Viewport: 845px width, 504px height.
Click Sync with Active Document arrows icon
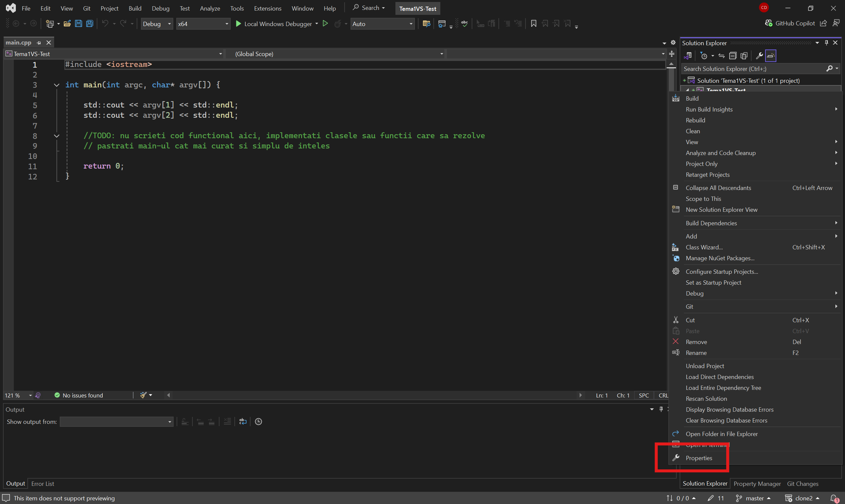point(721,56)
